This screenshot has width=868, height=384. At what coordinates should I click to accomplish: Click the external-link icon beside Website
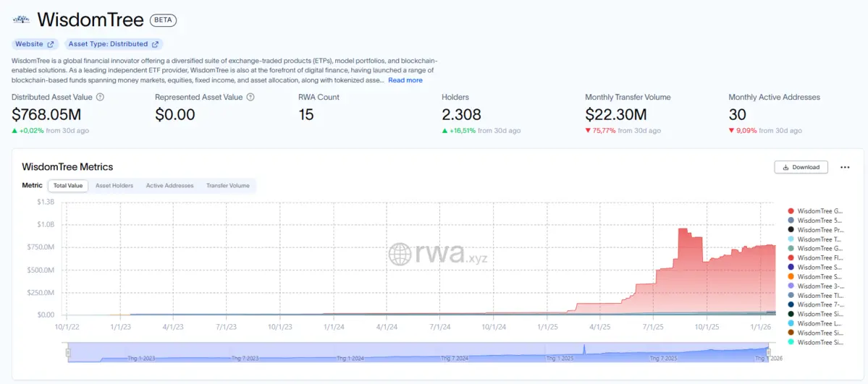pyautogui.click(x=51, y=44)
